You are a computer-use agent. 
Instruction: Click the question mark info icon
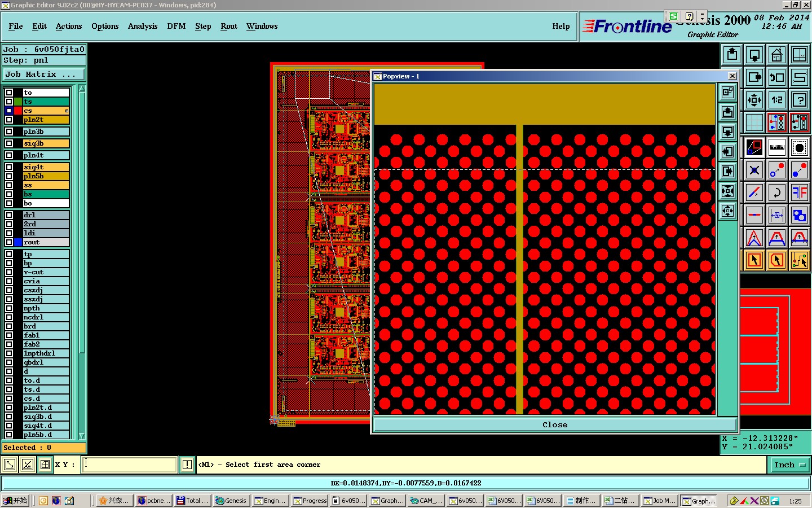tap(800, 100)
